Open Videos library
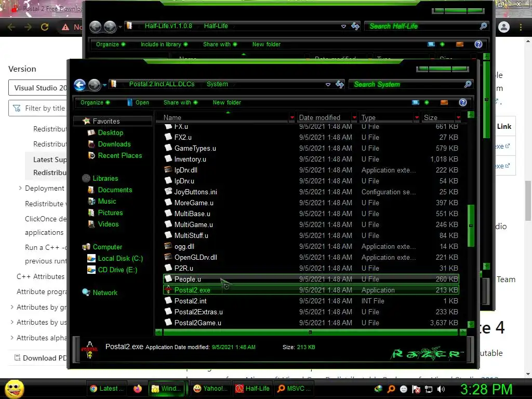Image resolution: width=532 pixels, height=399 pixels. click(108, 224)
